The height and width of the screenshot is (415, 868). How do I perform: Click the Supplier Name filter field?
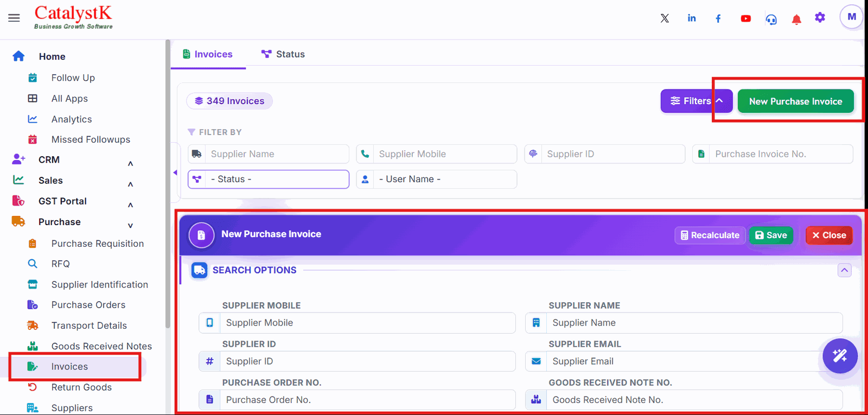coord(269,154)
